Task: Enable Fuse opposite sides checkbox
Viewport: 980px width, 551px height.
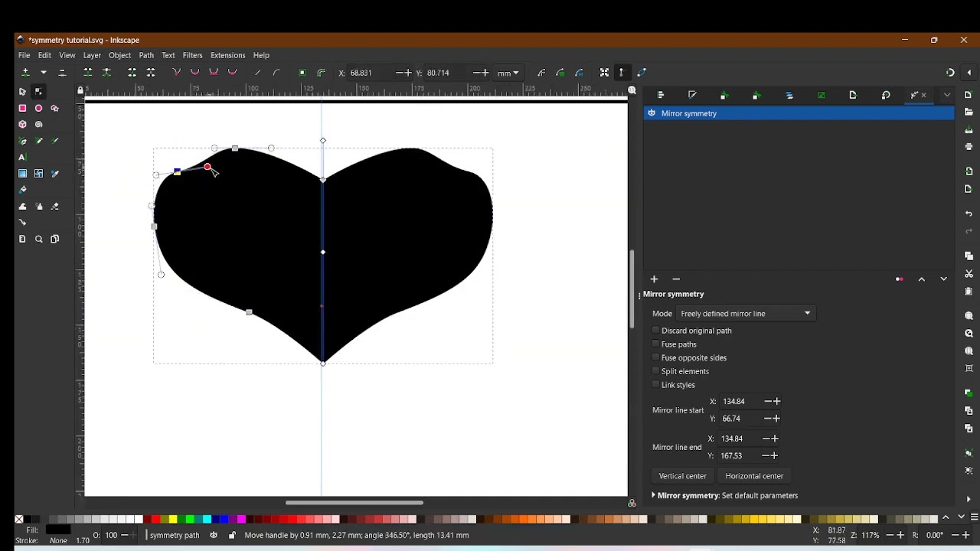Action: 655,357
